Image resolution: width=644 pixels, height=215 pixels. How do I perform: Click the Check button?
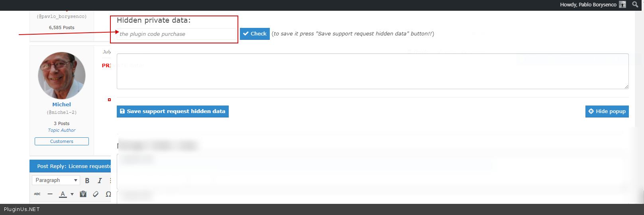click(255, 34)
